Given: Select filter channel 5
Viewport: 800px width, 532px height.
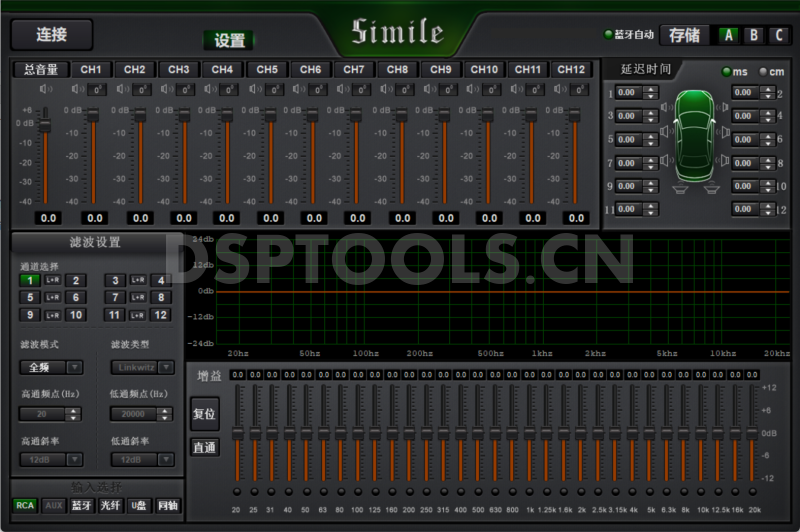Looking at the screenshot, I should [x=30, y=297].
